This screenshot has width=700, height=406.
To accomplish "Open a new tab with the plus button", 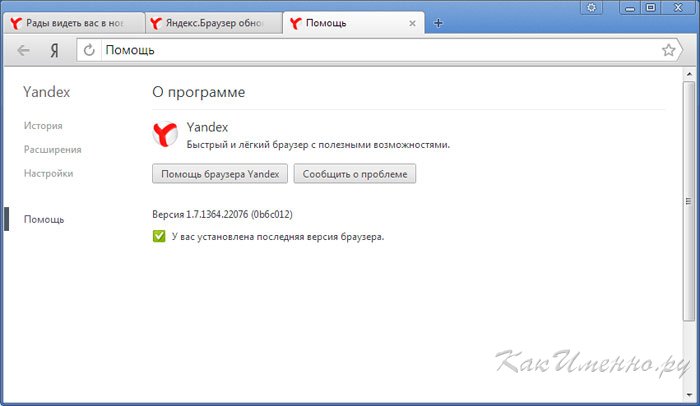I will pos(438,23).
